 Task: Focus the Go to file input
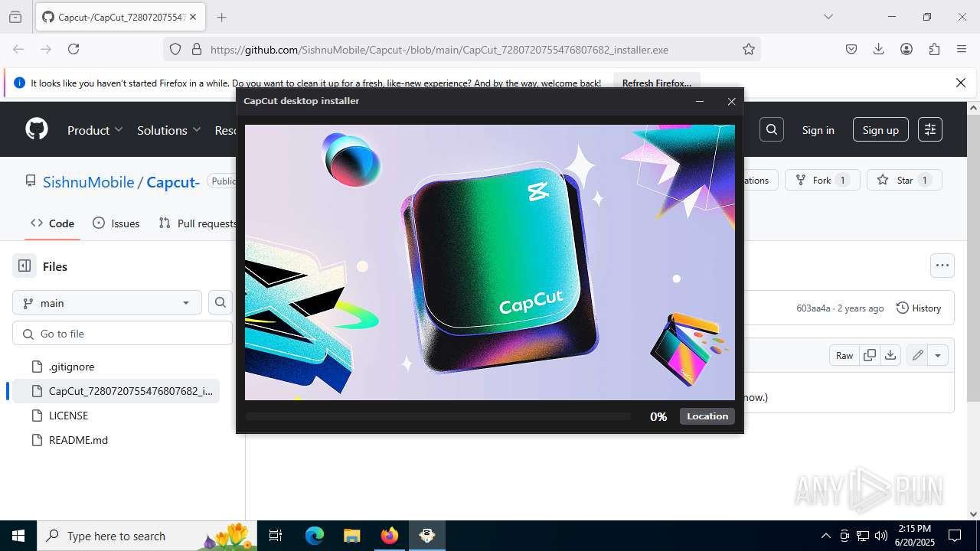point(122,334)
